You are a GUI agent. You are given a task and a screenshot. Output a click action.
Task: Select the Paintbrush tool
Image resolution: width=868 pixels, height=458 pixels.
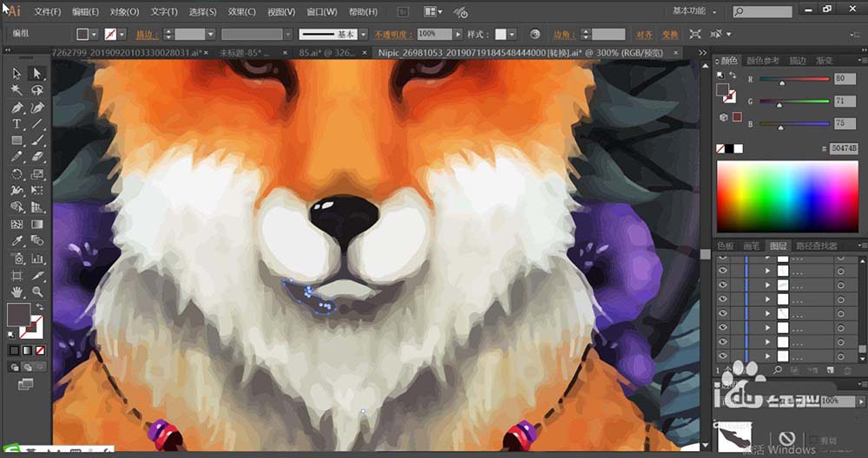pos(37,141)
